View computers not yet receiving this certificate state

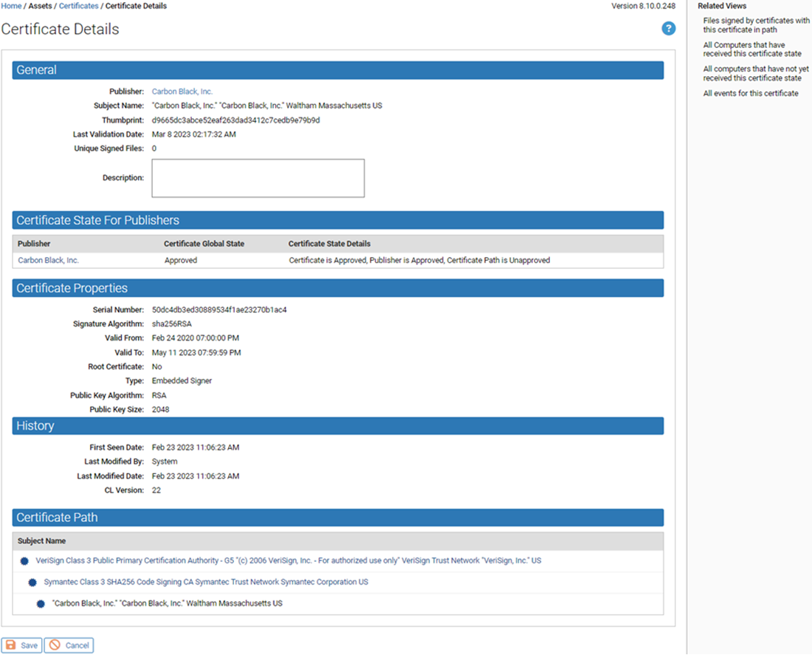(753, 73)
